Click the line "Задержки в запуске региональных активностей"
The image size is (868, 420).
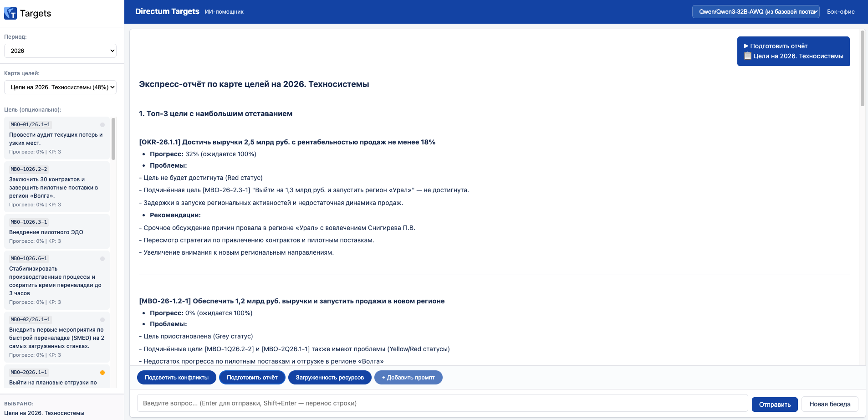pos(271,203)
